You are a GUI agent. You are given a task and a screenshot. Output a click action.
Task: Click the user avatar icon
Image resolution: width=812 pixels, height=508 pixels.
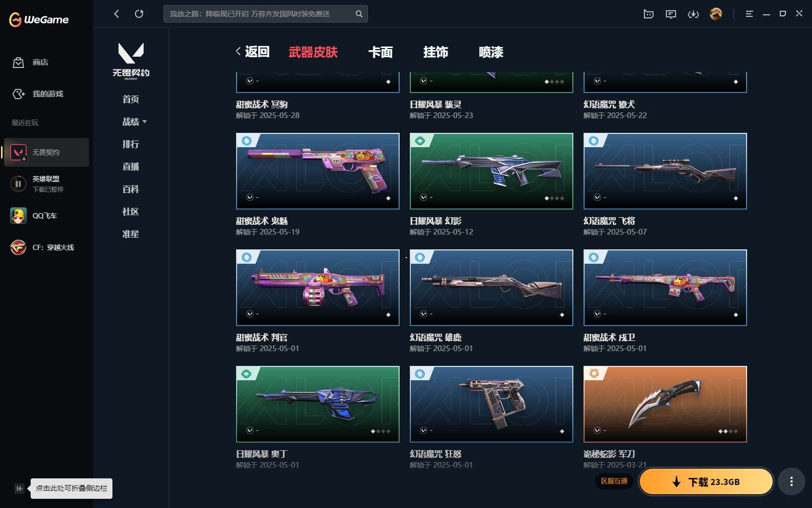716,14
